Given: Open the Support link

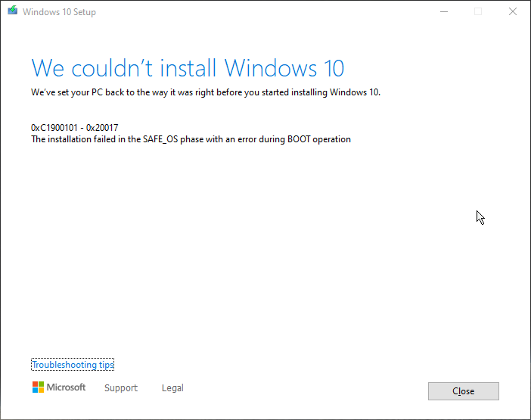Looking at the screenshot, I should (121, 387).
